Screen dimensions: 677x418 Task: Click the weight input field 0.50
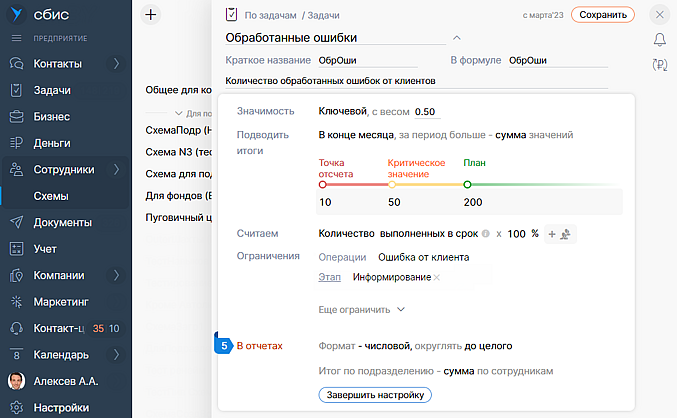[426, 112]
